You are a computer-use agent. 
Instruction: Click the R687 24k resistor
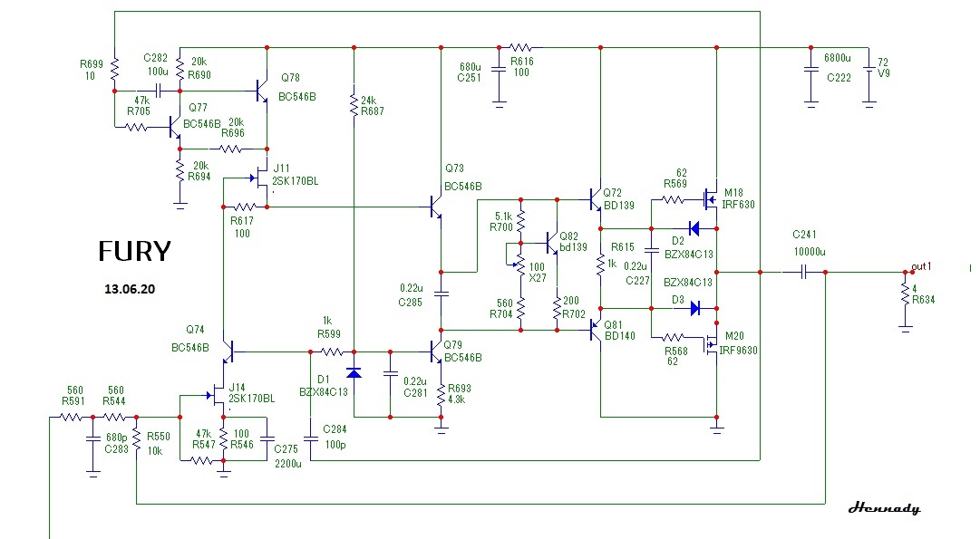click(x=354, y=104)
